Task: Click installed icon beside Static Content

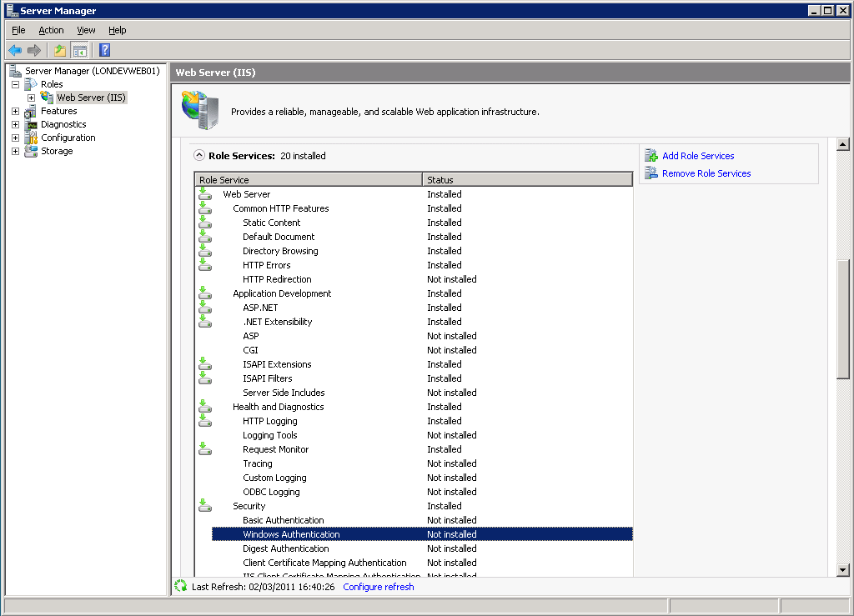Action: pos(205,222)
